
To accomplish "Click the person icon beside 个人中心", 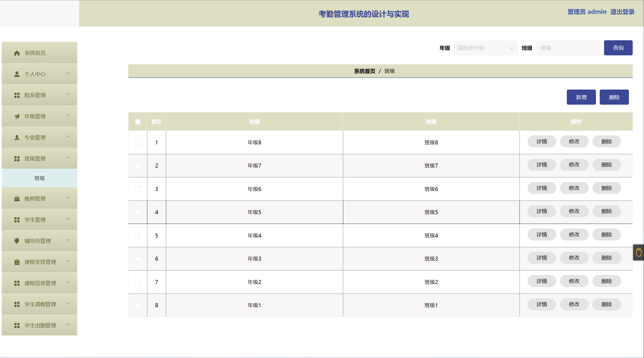I will point(17,74).
